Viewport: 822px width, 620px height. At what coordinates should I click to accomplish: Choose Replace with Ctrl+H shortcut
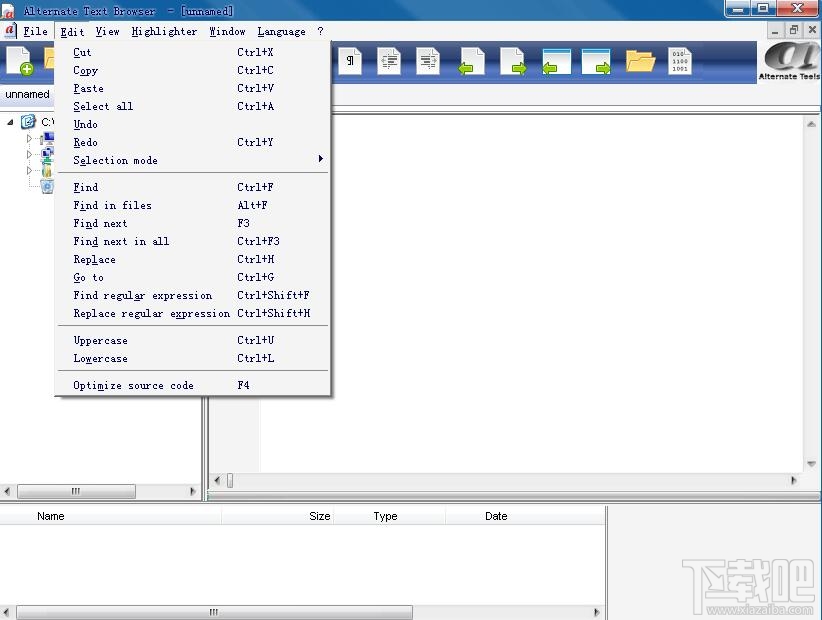[x=193, y=259]
